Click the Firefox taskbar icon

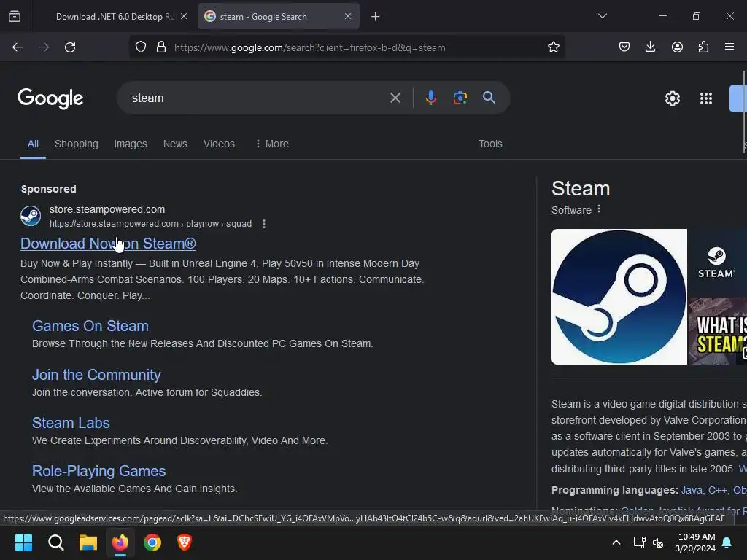coord(120,542)
